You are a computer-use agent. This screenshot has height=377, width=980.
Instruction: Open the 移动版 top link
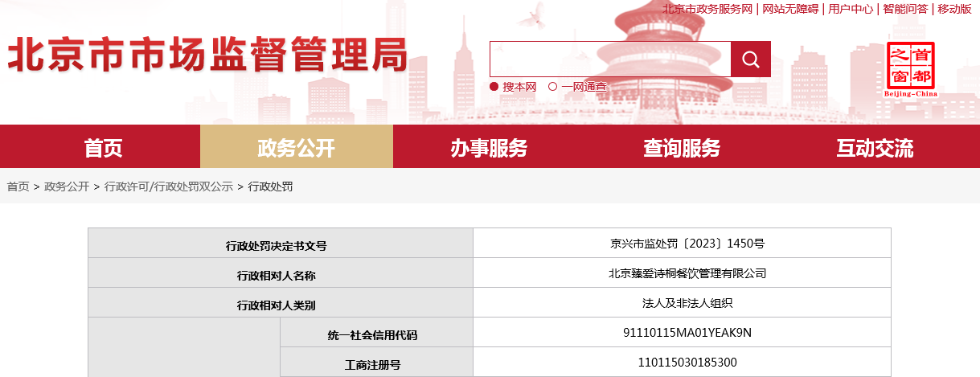pos(954,9)
